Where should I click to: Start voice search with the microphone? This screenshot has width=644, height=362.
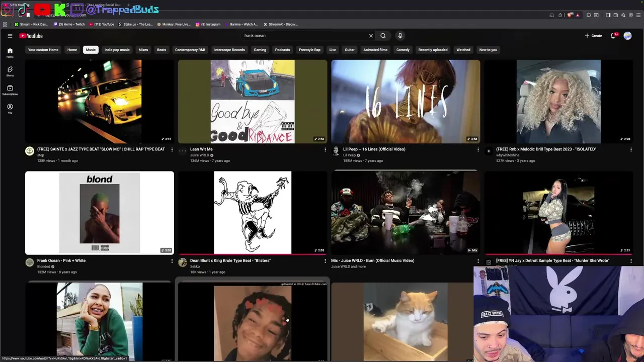[x=400, y=36]
